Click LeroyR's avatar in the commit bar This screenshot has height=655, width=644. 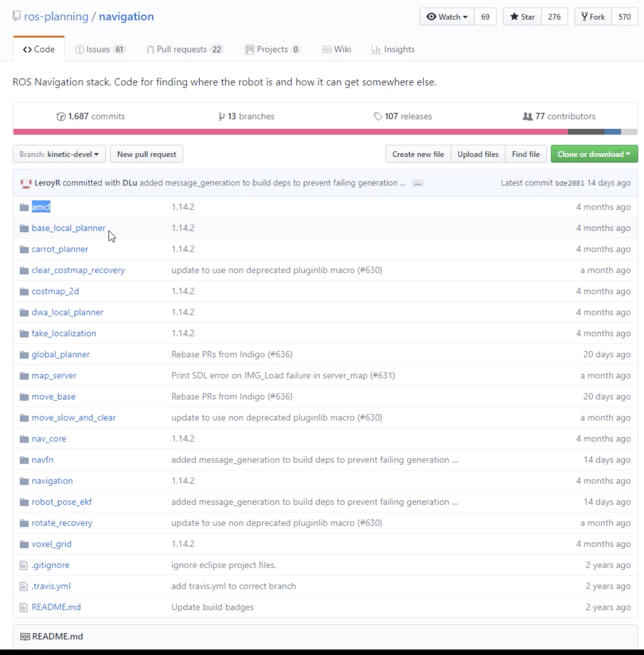tap(26, 183)
